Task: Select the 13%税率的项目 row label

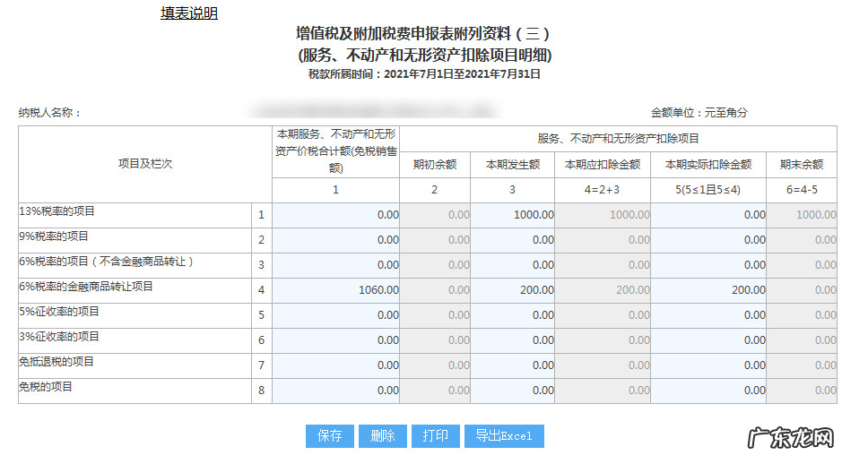Action: pyautogui.click(x=57, y=211)
